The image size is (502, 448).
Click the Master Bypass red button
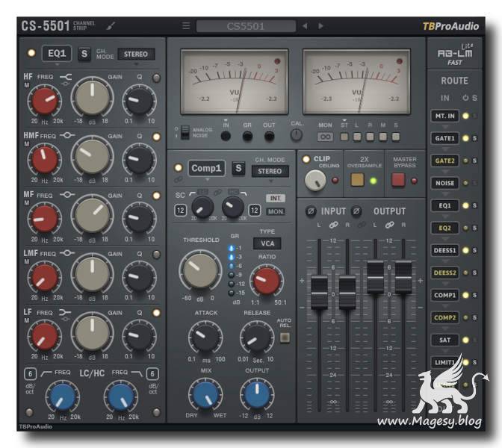pos(398,180)
